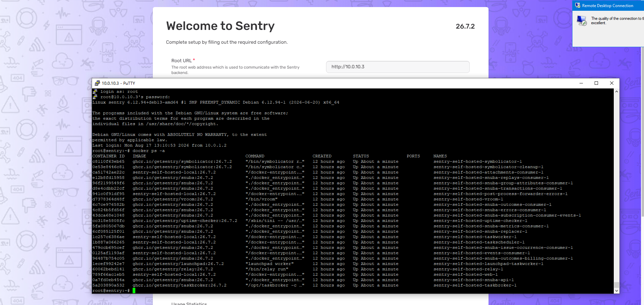Click the IMAGE column header
644x305 pixels.
pos(139,156)
